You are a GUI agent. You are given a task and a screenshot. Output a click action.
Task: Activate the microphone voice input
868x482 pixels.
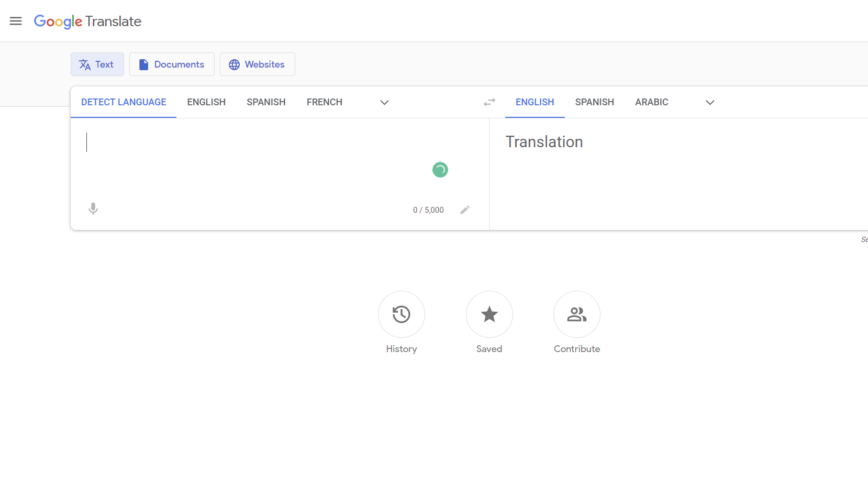tap(93, 209)
